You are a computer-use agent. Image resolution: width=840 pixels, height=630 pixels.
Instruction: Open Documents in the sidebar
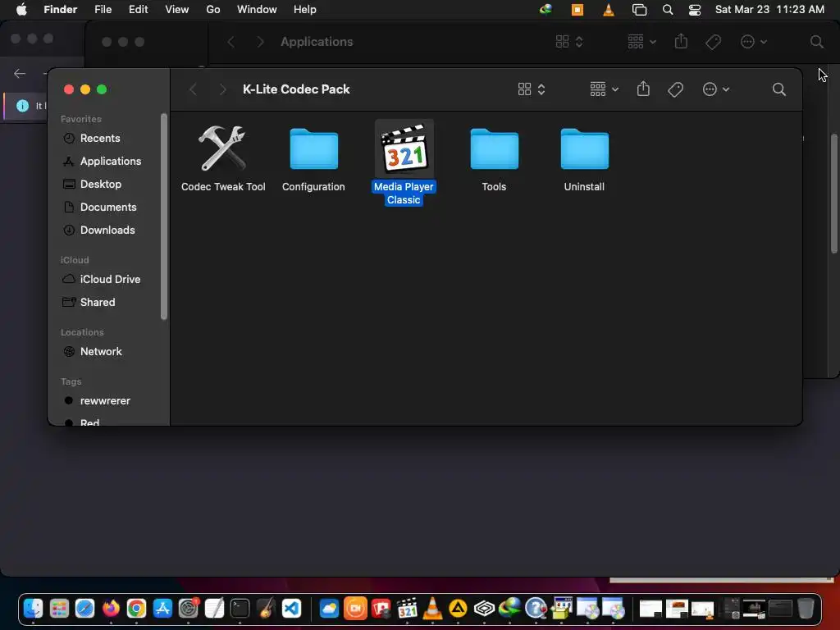pyautogui.click(x=110, y=208)
